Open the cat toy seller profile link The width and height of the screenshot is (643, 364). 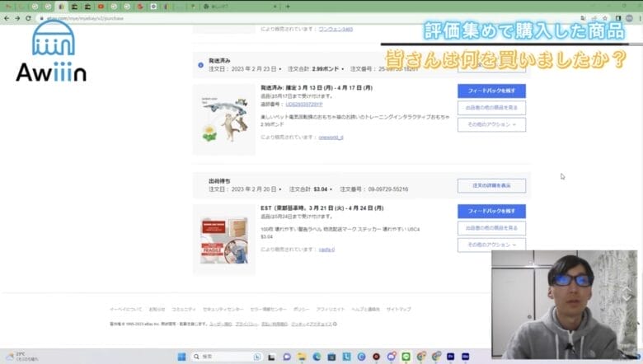tap(331, 138)
